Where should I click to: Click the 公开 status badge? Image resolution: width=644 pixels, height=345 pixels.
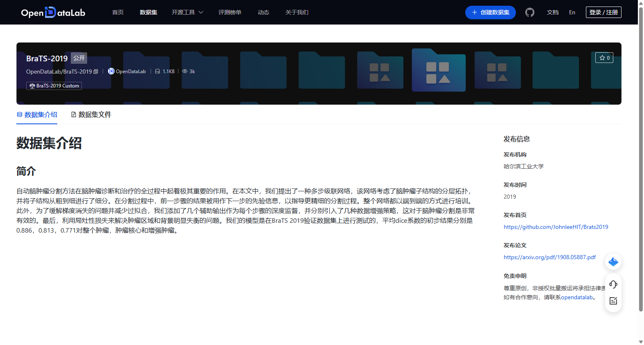pos(79,58)
